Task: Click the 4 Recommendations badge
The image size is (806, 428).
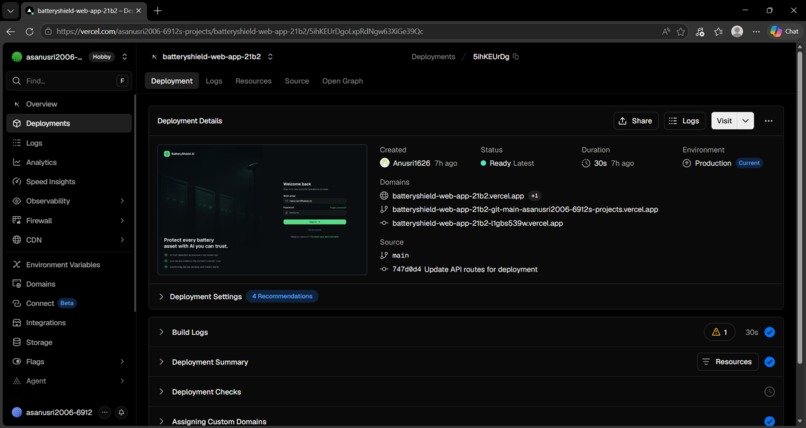Action: pyautogui.click(x=282, y=296)
